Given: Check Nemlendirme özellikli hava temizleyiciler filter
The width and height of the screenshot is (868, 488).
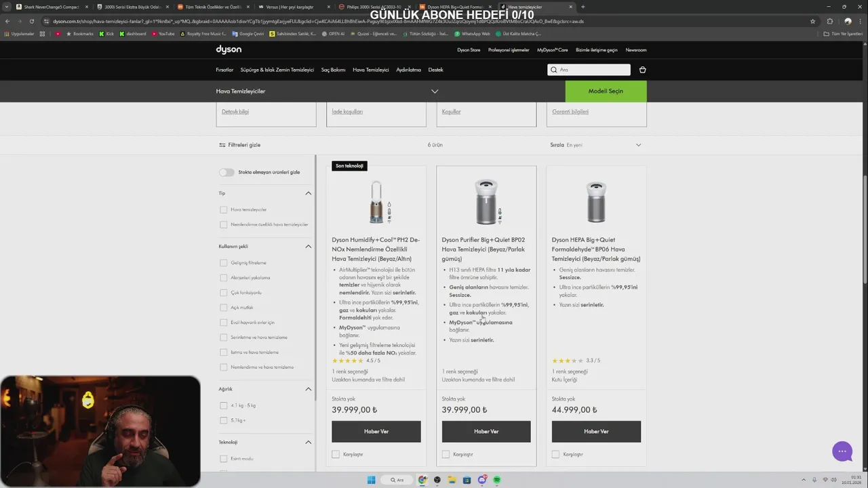Looking at the screenshot, I should point(224,224).
